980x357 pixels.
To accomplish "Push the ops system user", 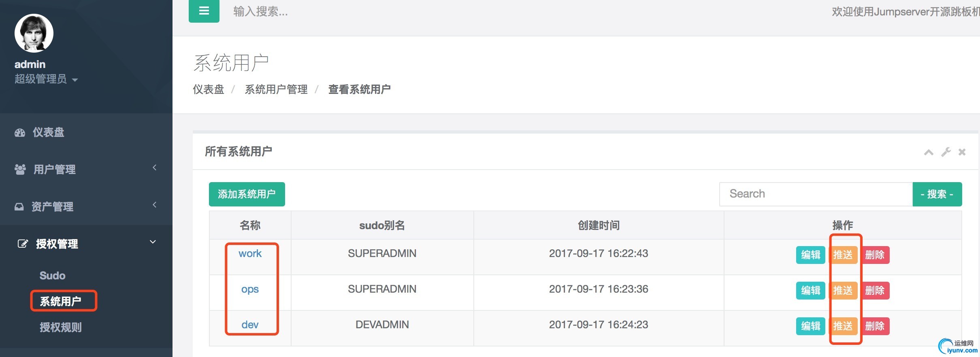I will (x=843, y=291).
